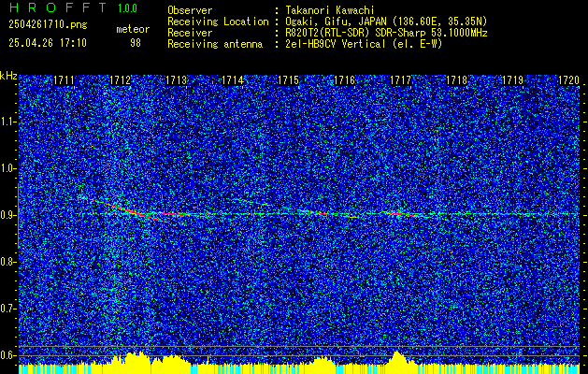Image resolution: width=588 pixels, height=374 pixels.
Task: Click frequency label 0.9
Action: coord(8,215)
